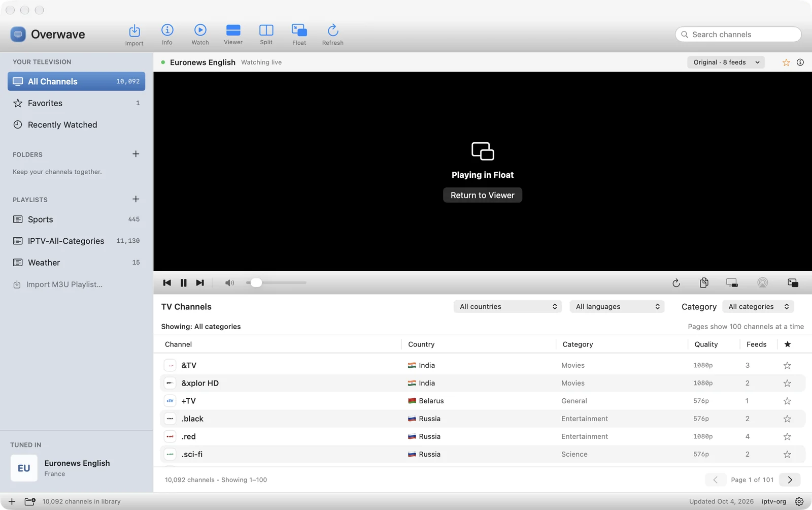Go to next page of channels
This screenshot has width=812, height=510.
(x=790, y=480)
